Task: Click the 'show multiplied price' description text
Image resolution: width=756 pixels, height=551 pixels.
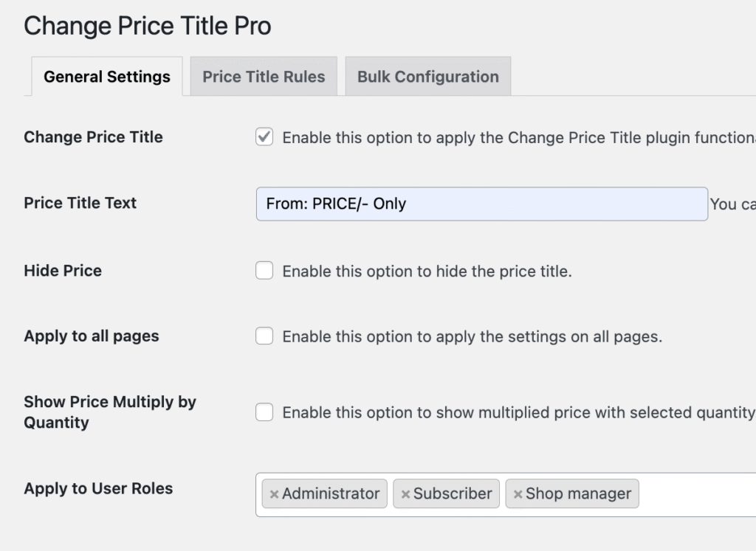Action: 517,413
